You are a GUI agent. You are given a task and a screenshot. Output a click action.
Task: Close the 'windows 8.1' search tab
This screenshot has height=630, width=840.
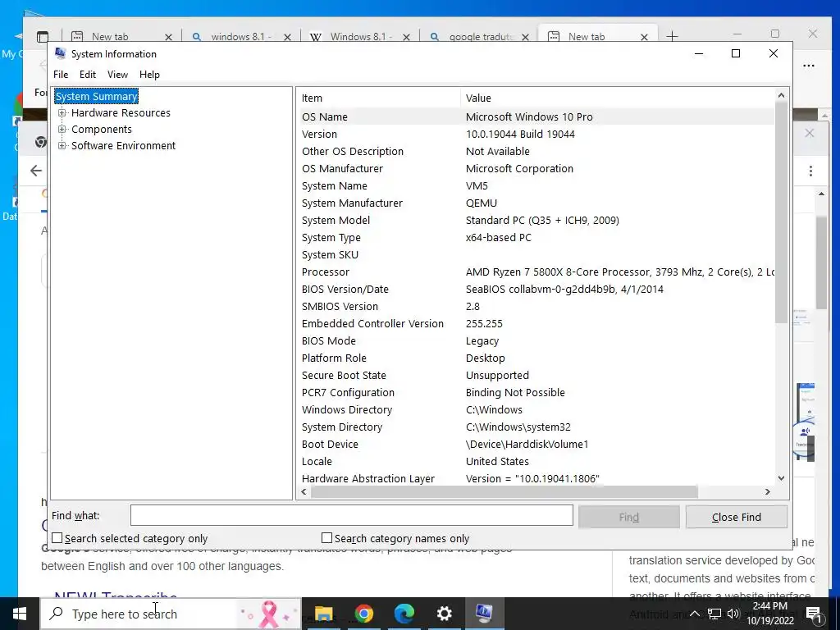(x=287, y=37)
